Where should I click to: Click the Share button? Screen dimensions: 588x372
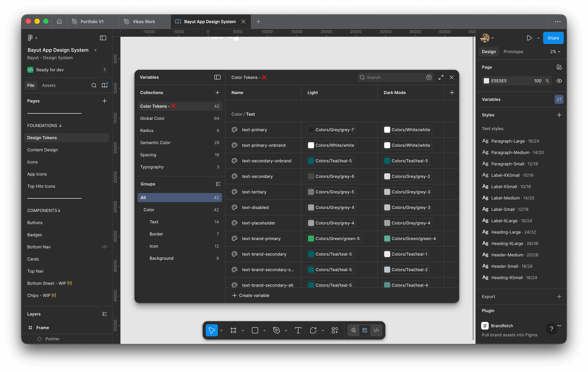click(x=553, y=38)
